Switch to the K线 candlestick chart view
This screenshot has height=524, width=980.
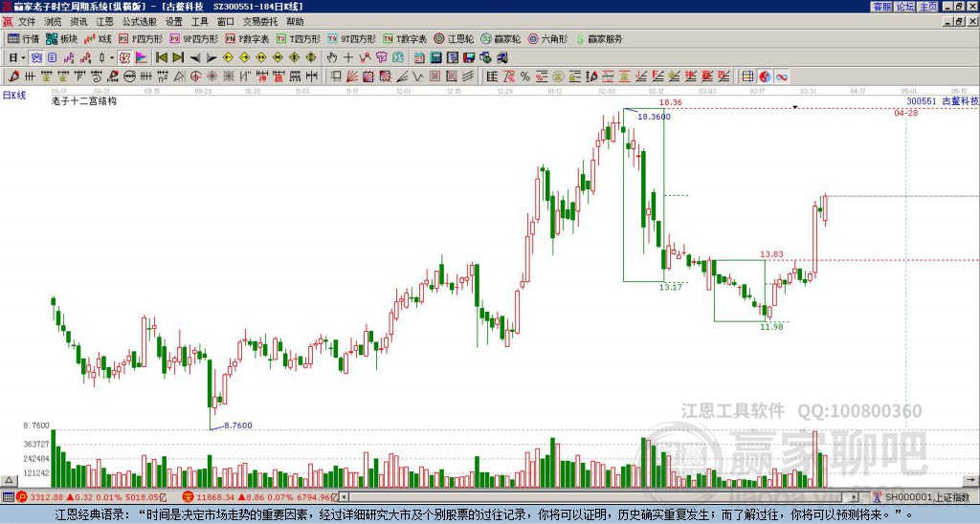point(97,38)
